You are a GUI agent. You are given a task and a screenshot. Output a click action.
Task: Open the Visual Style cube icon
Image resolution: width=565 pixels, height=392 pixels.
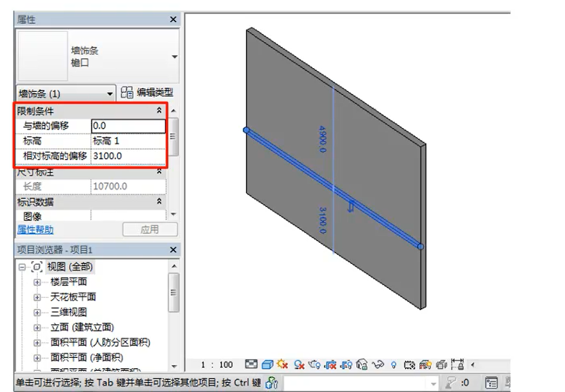267,365
